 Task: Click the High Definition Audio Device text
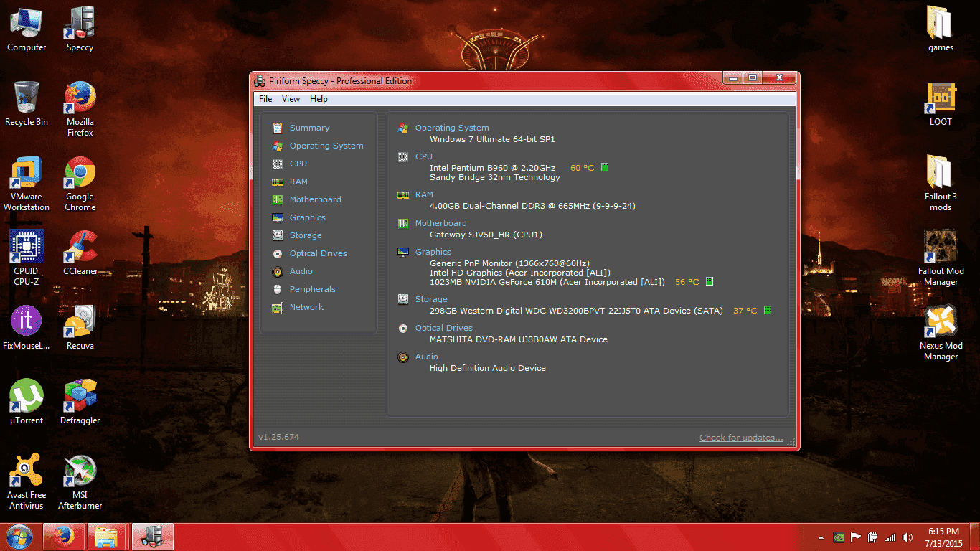(488, 368)
